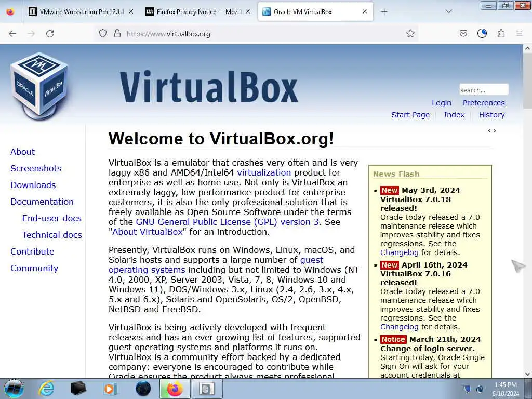Open End-user docs link
The height and width of the screenshot is (399, 532).
tap(52, 218)
